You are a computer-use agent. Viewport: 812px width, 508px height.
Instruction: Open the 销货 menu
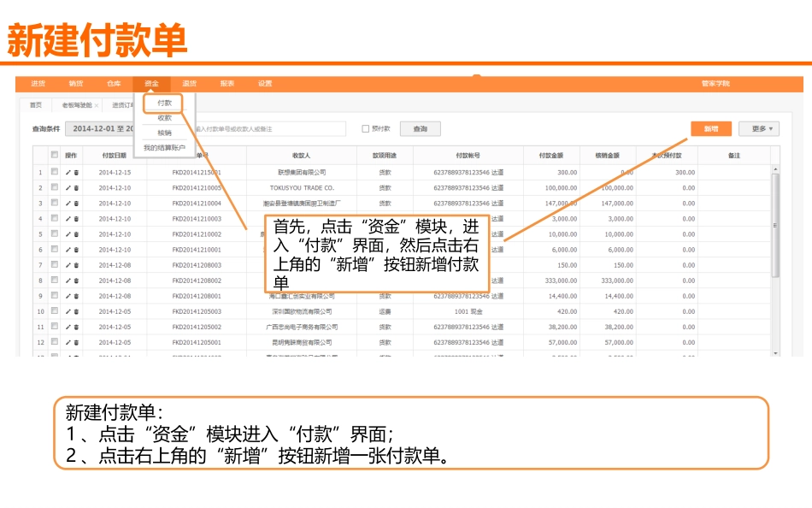click(x=76, y=84)
